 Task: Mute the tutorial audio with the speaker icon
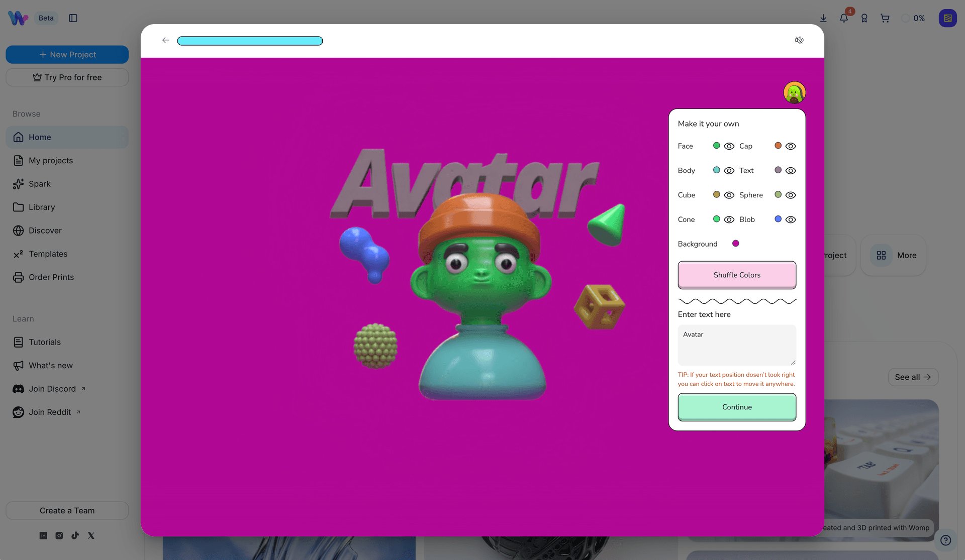[x=799, y=40]
